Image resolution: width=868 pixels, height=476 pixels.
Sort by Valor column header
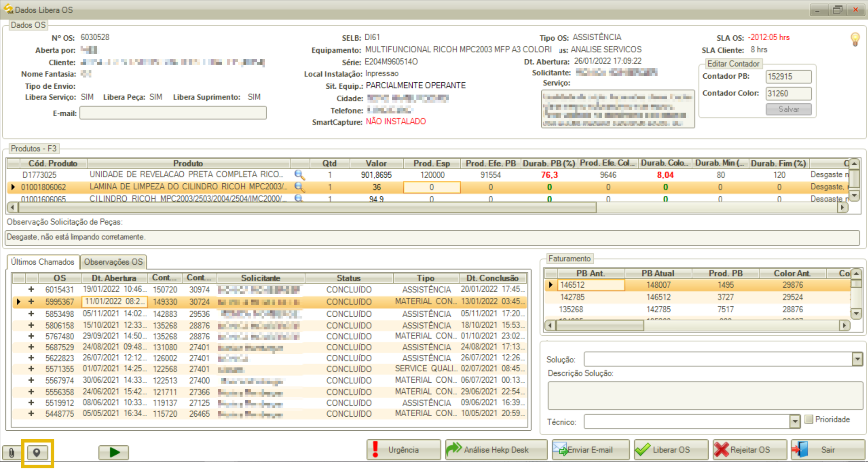pos(376,163)
